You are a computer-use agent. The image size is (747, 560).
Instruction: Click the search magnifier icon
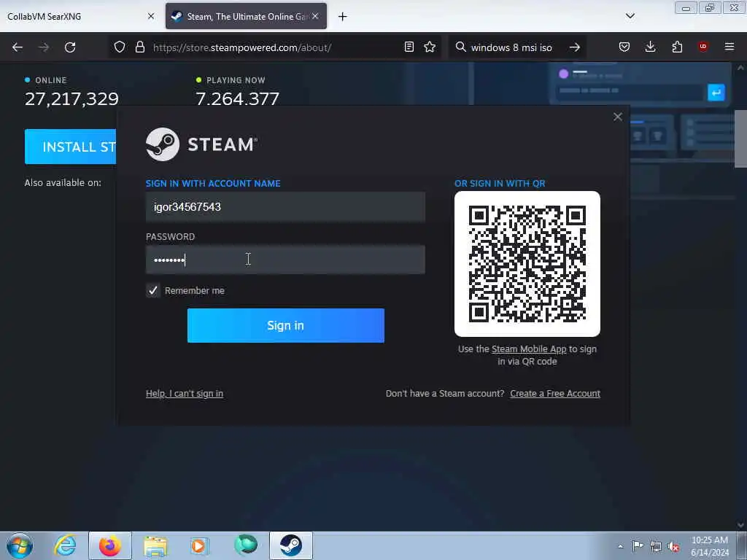pos(460,47)
